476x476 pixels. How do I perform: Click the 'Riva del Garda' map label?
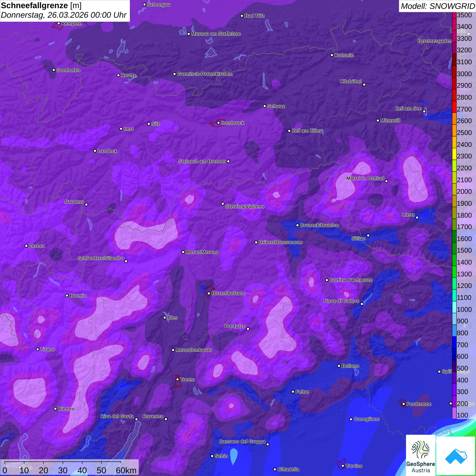coord(117,416)
